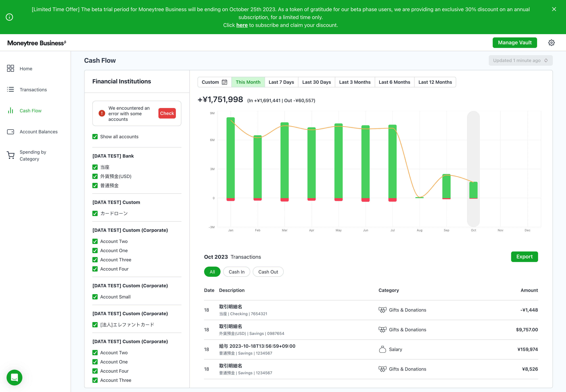Screen dimensions: 566x392
Task: Click the Account Balances wallet icon
Action: (11, 132)
